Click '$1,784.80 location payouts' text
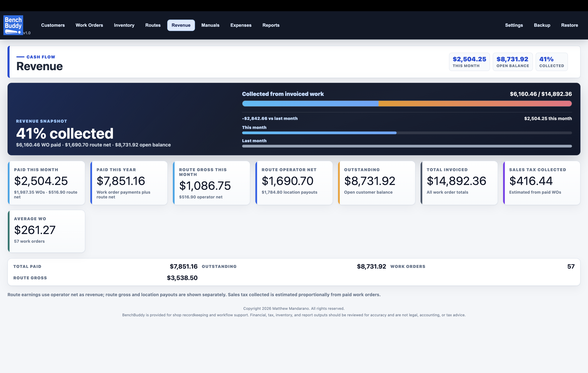588x373 pixels. (289, 192)
